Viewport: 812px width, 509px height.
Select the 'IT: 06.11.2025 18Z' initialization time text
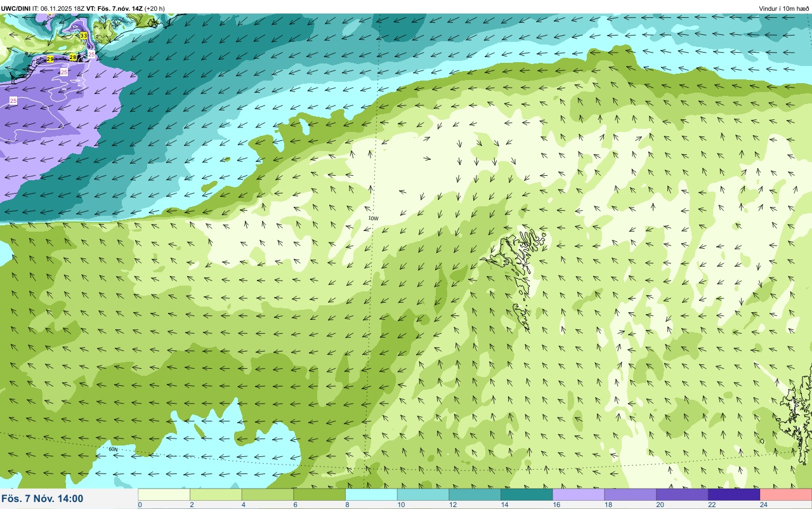(59, 8)
